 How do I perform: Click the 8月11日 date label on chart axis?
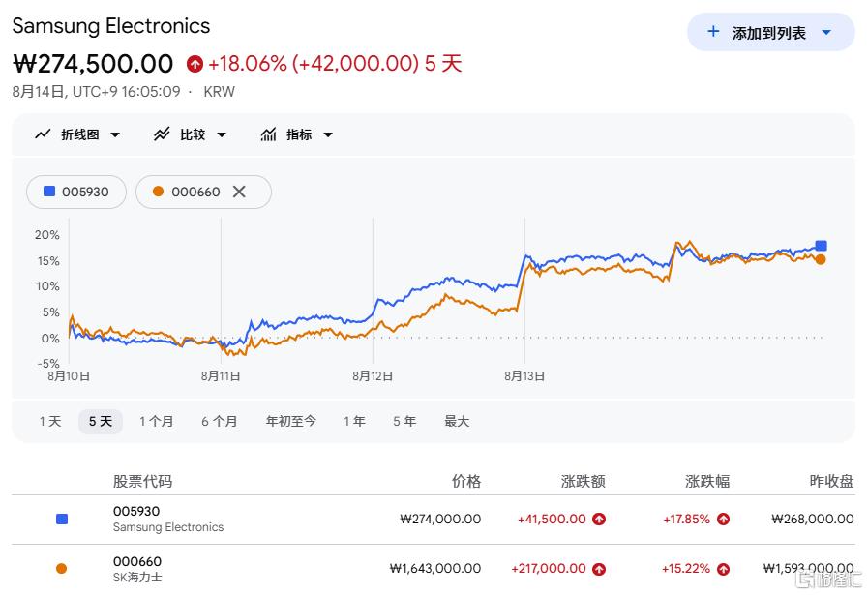(x=221, y=376)
